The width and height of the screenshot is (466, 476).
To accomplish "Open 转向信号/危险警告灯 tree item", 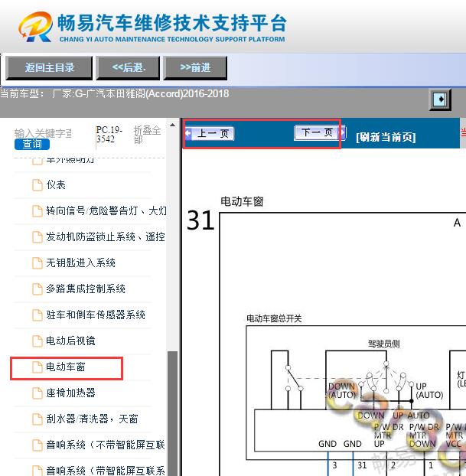I will pyautogui.click(x=106, y=210).
